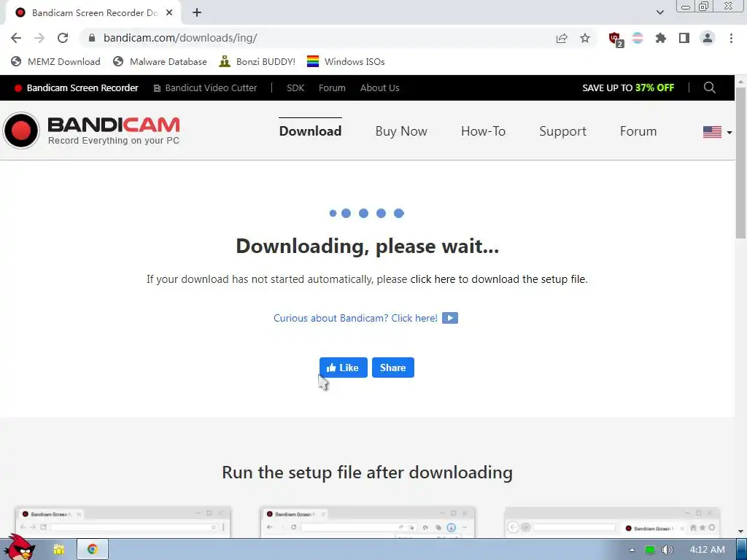Viewport: 747px width, 560px height.
Task: Open About Us page
Action: coord(379,88)
